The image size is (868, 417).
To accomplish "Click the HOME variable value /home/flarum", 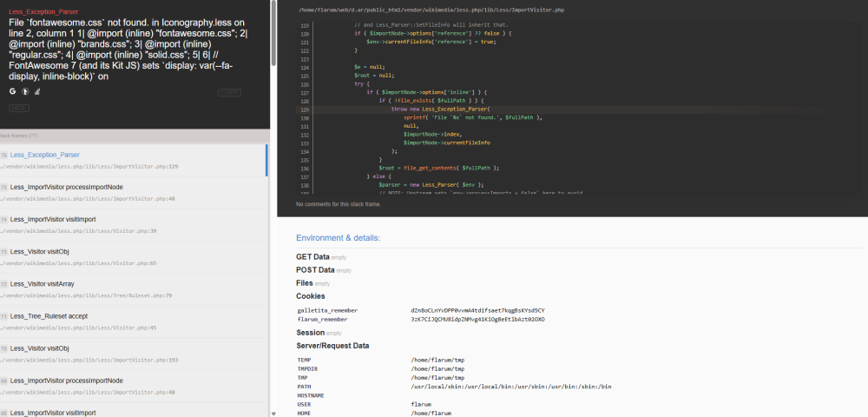I will click(x=431, y=414).
